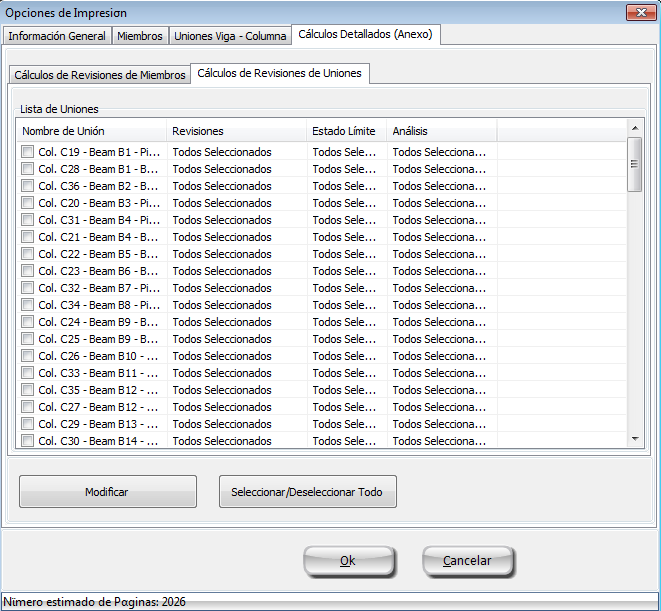Click the scroll up arrow of the list
This screenshot has width=661, height=611.
tap(634, 127)
